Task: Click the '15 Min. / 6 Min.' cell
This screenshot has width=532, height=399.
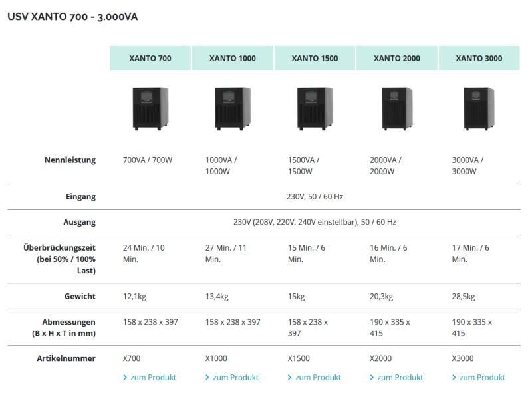Action: coord(307,253)
